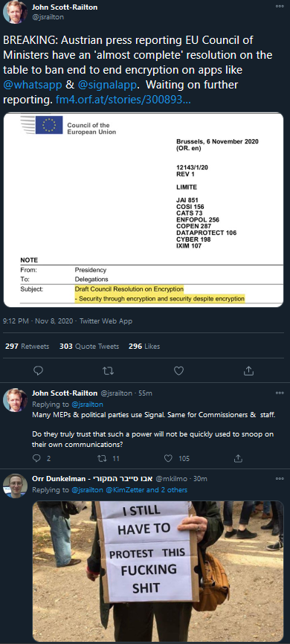Share the main tweet via share icon
This screenshot has height=644, width=290.
248,371
